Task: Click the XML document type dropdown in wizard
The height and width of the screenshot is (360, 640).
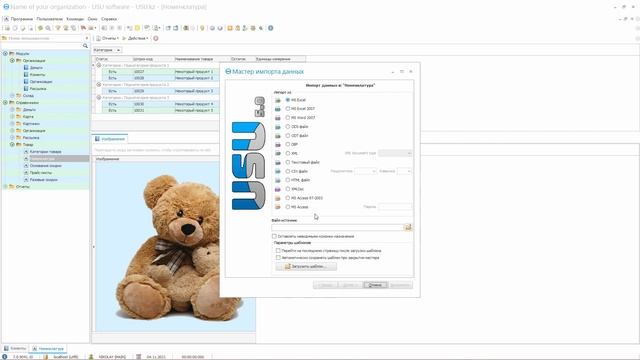Action: point(395,153)
